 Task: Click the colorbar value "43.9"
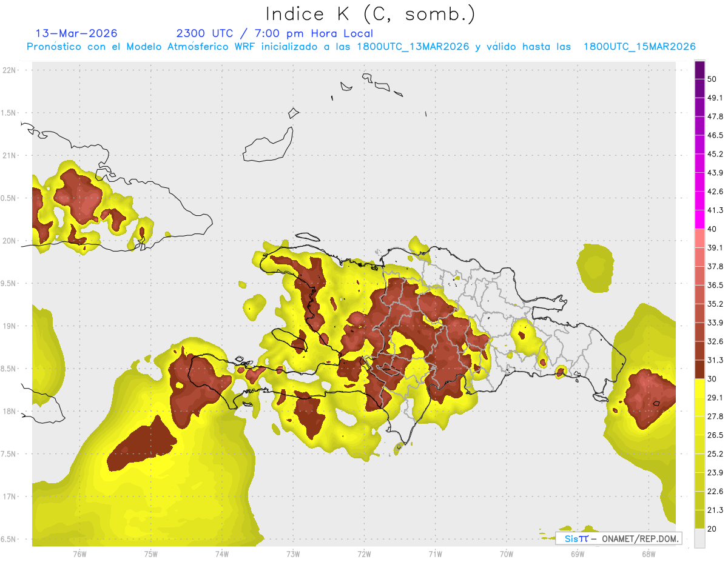pyautogui.click(x=715, y=173)
